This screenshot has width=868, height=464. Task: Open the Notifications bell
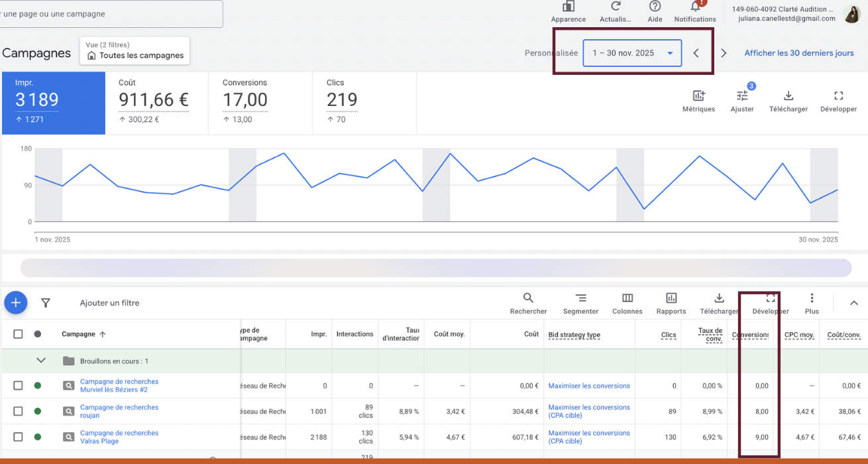[695, 6]
